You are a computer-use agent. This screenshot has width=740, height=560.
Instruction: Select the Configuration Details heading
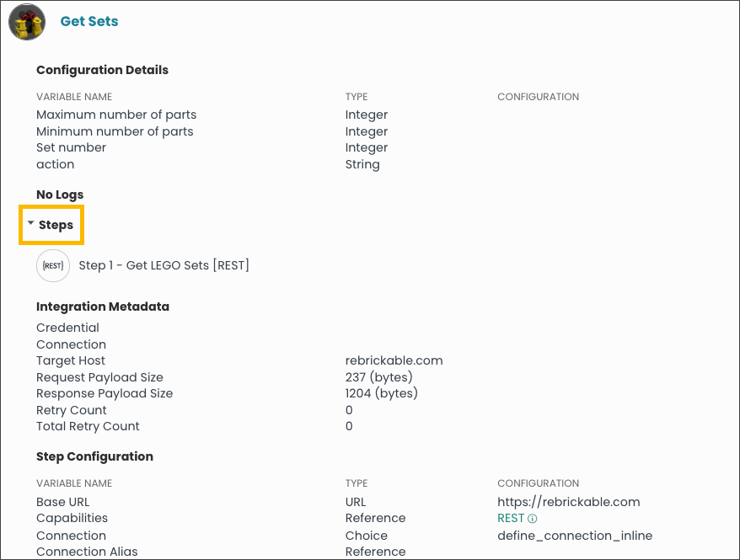(x=102, y=70)
